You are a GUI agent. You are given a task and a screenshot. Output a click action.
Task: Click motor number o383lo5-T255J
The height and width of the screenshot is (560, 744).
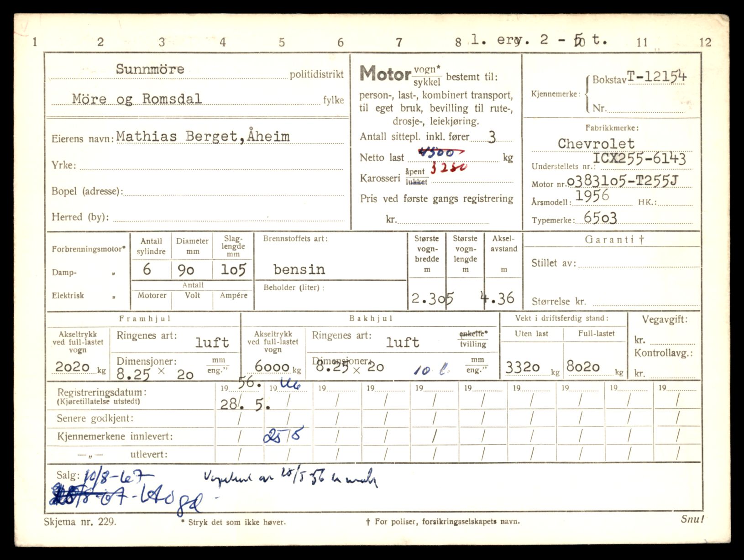(x=623, y=181)
